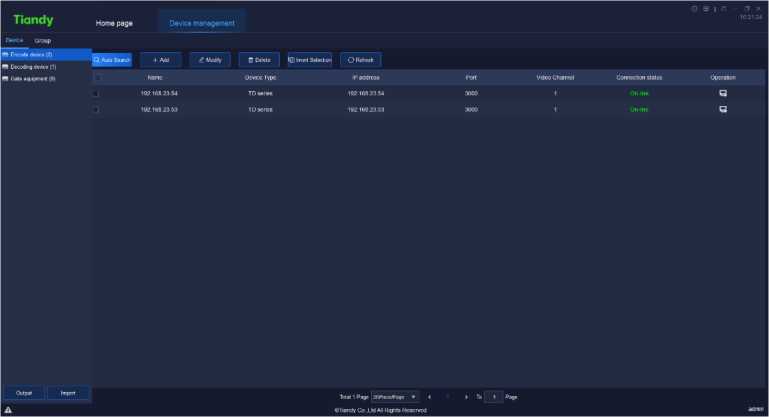This screenshot has width=769, height=417.
Task: Click the page number input field
Action: pyautogui.click(x=493, y=397)
